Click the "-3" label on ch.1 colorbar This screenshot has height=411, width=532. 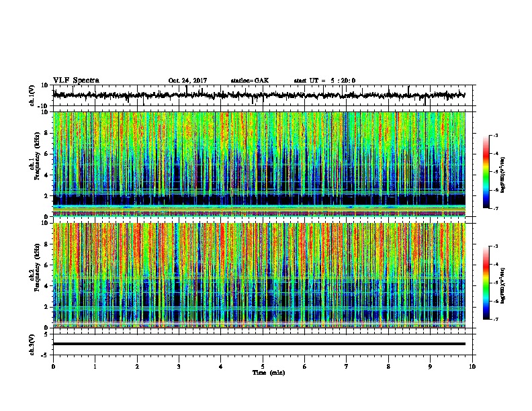(495, 135)
